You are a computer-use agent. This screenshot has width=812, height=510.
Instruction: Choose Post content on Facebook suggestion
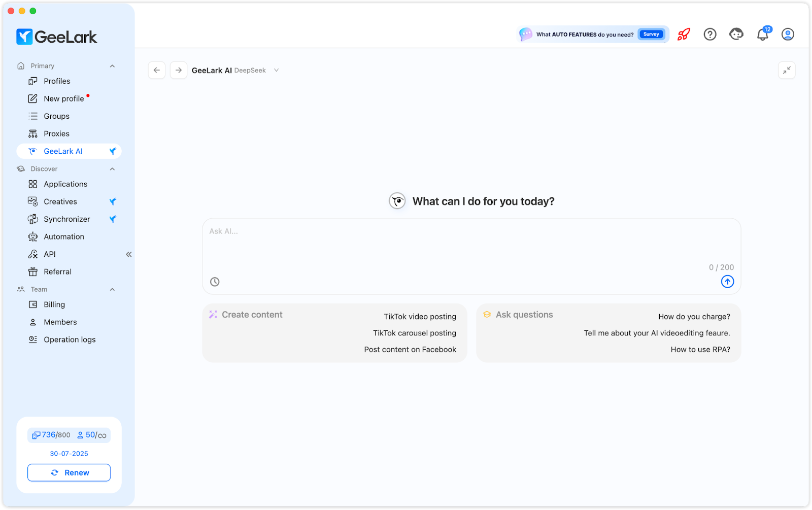pos(410,350)
